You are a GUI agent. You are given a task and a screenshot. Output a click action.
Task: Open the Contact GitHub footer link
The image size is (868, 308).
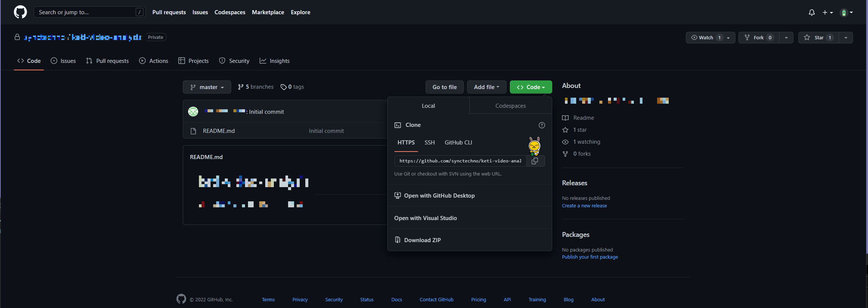tap(436, 299)
